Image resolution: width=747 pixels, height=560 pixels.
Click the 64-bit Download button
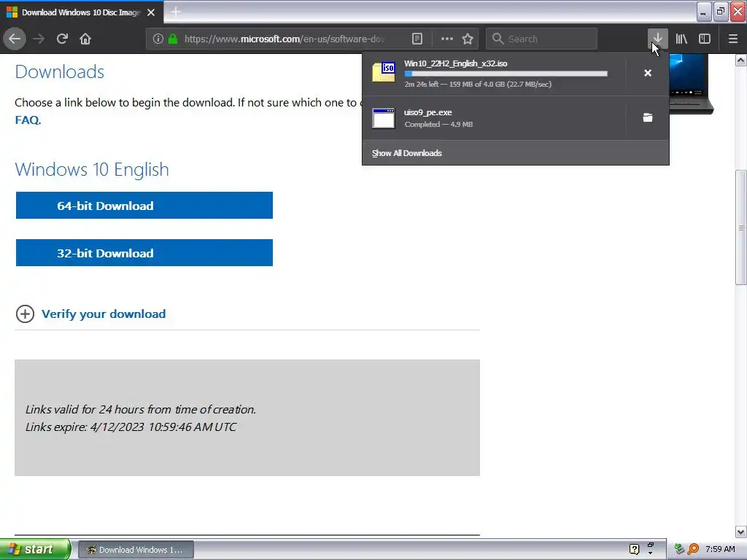point(144,205)
